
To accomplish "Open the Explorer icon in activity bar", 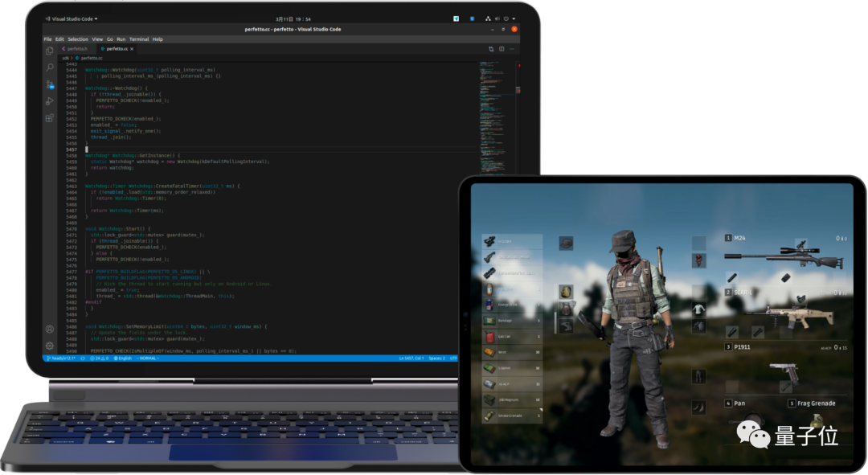I will click(49, 51).
